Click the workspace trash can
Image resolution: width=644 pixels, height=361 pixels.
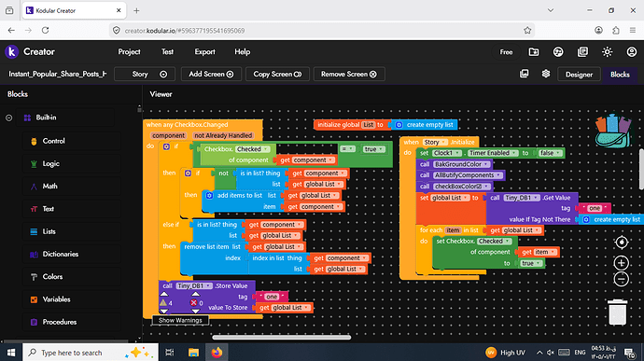point(617,312)
